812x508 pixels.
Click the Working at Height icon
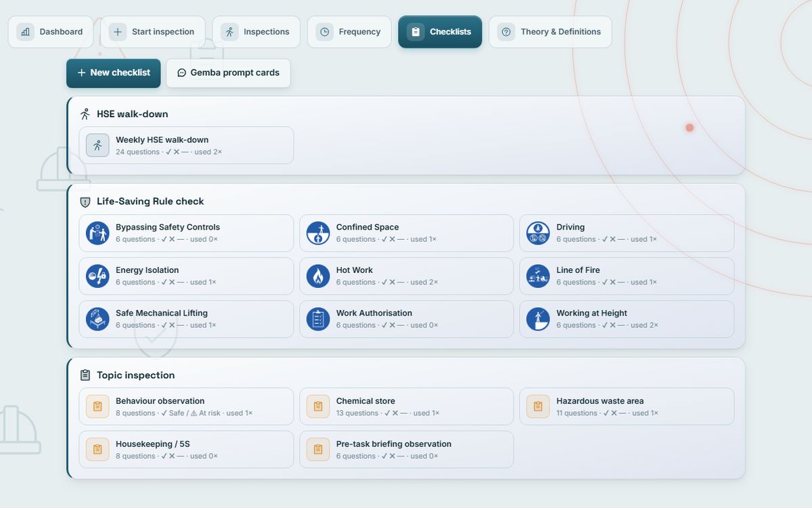[x=538, y=319]
